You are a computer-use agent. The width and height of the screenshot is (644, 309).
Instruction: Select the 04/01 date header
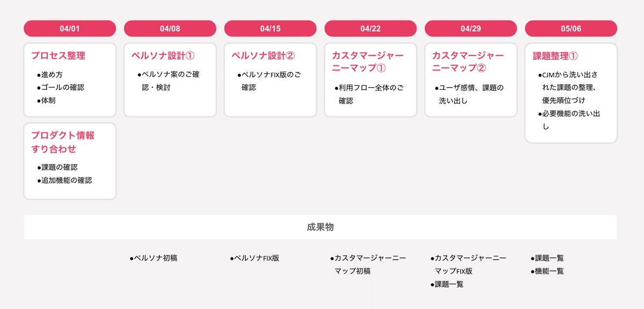70,28
